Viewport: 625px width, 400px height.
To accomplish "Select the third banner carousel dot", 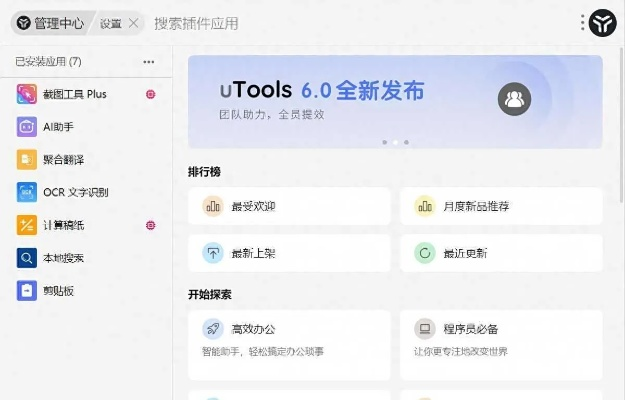I will 406,142.
